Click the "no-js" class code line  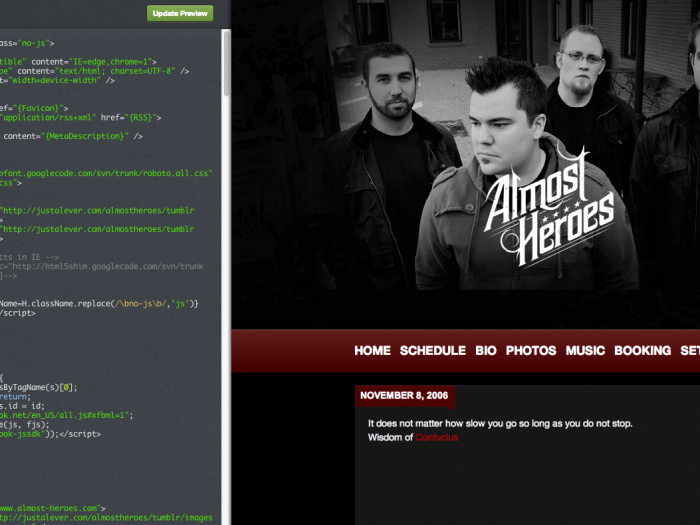point(27,43)
